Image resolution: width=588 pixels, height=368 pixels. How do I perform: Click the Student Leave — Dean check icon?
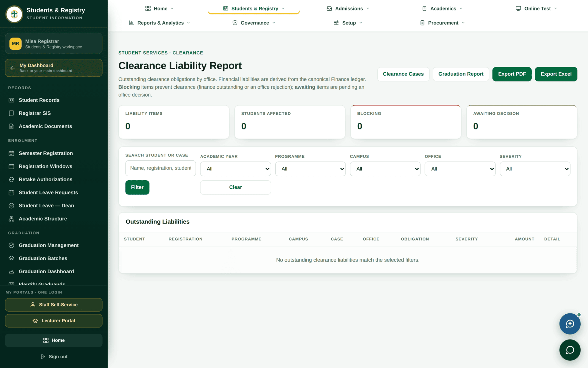(x=11, y=206)
